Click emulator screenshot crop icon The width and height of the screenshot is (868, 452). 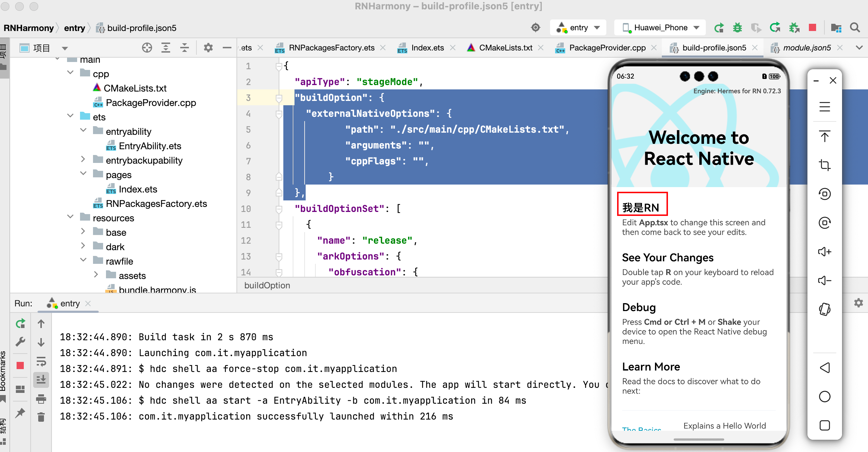(825, 165)
